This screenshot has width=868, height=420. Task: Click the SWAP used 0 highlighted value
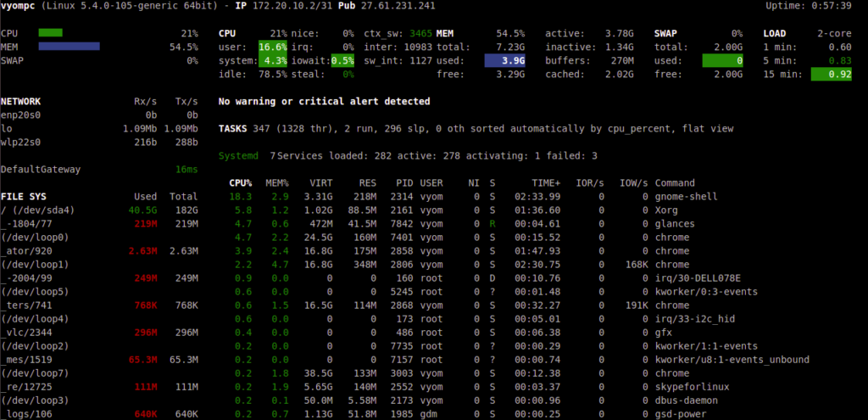(x=722, y=60)
